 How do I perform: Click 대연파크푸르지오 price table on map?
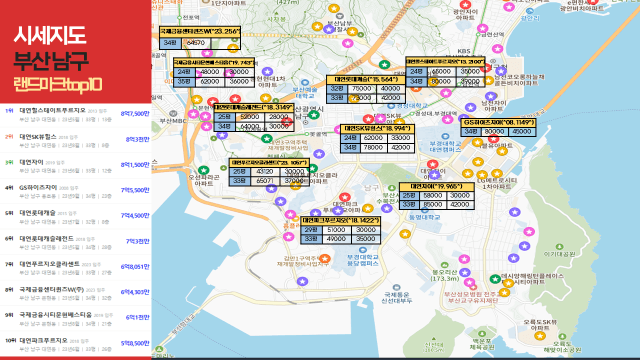tap(341, 230)
